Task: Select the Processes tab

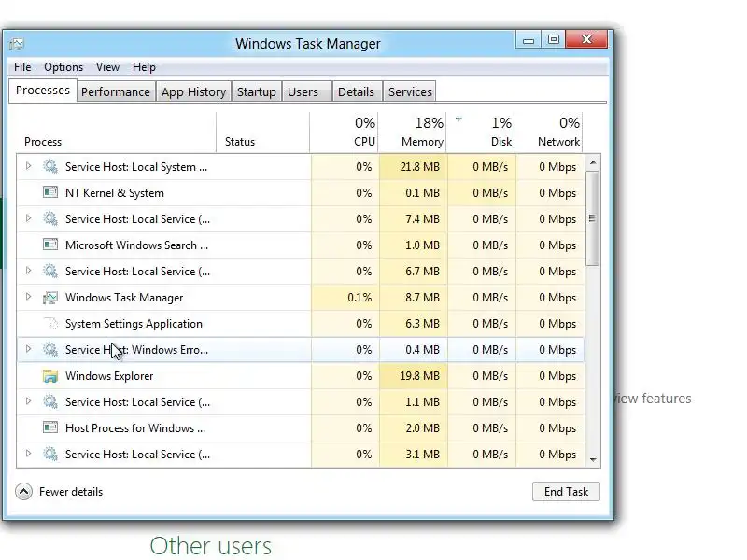Action: [x=43, y=91]
